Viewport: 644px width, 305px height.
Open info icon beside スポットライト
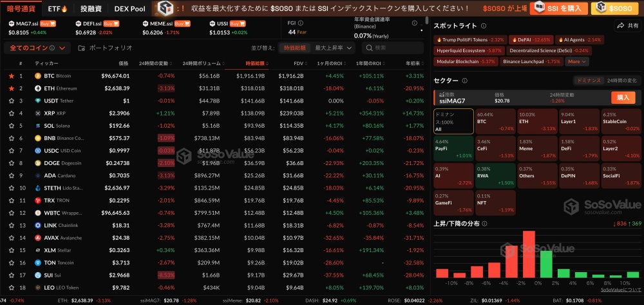(484, 26)
